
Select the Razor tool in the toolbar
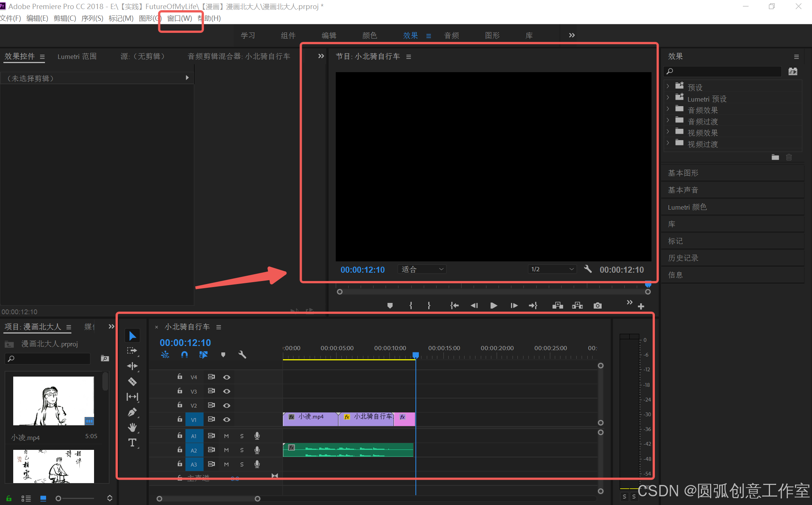(x=132, y=381)
